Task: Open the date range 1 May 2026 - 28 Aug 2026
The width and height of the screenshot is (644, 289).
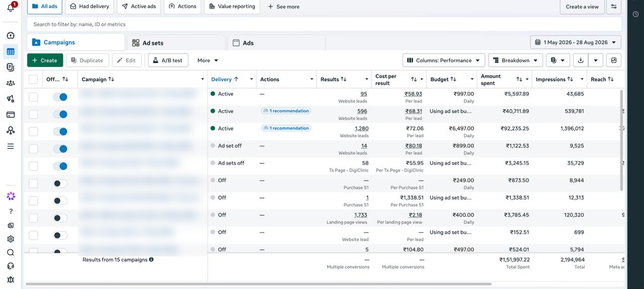Action: (576, 43)
